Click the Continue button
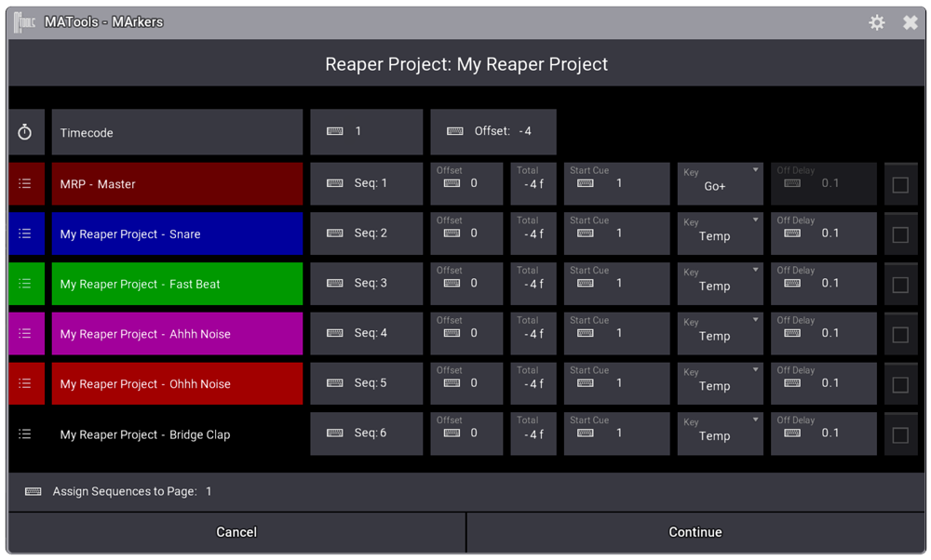The image size is (931, 560). tap(695, 532)
